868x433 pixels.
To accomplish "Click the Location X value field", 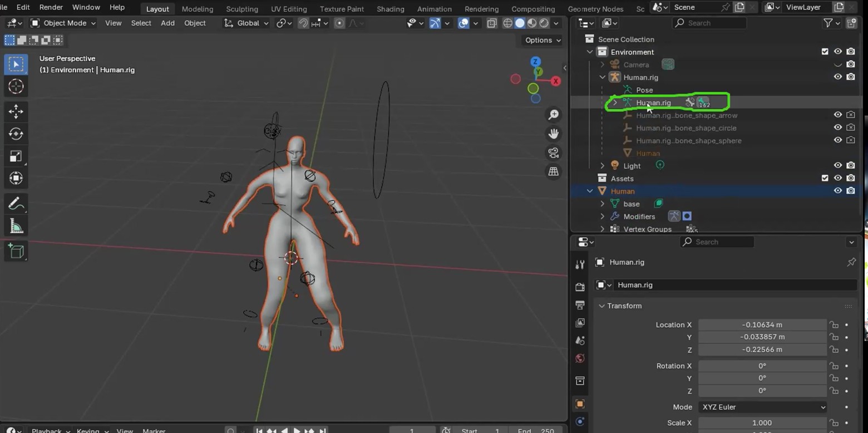I will click(x=762, y=324).
